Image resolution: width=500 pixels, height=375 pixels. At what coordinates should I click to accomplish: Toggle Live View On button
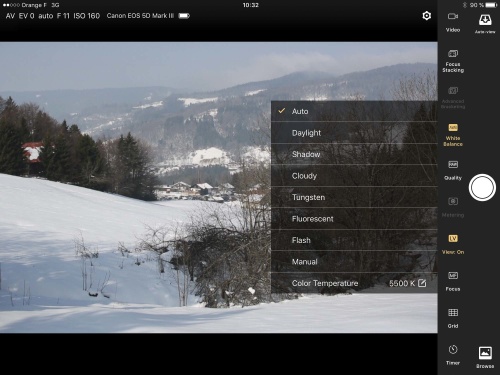(x=453, y=244)
